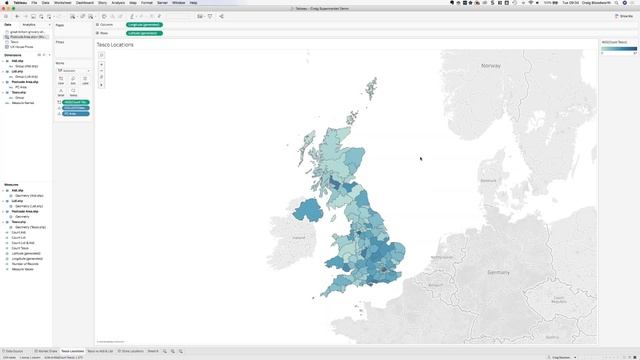Open the Tooltip marks card
640x360 pixels.
click(x=73, y=92)
